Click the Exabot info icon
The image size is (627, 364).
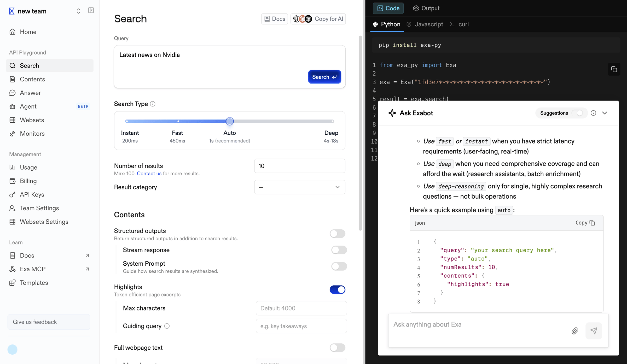point(593,113)
